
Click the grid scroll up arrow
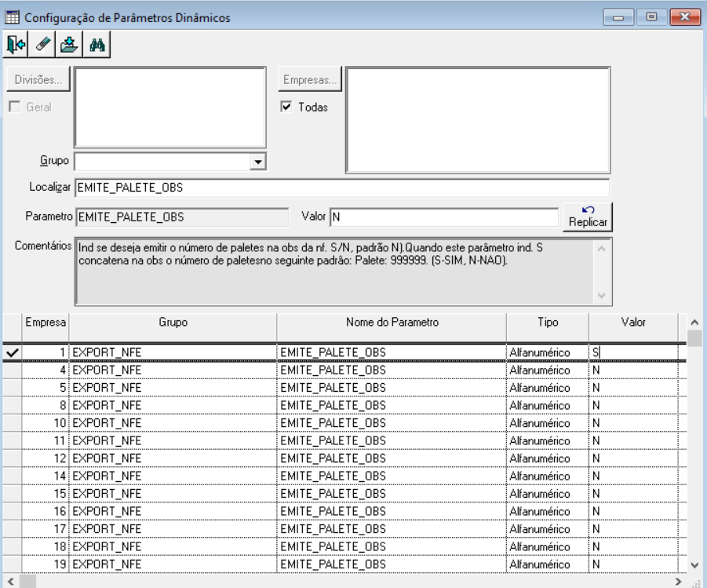694,322
